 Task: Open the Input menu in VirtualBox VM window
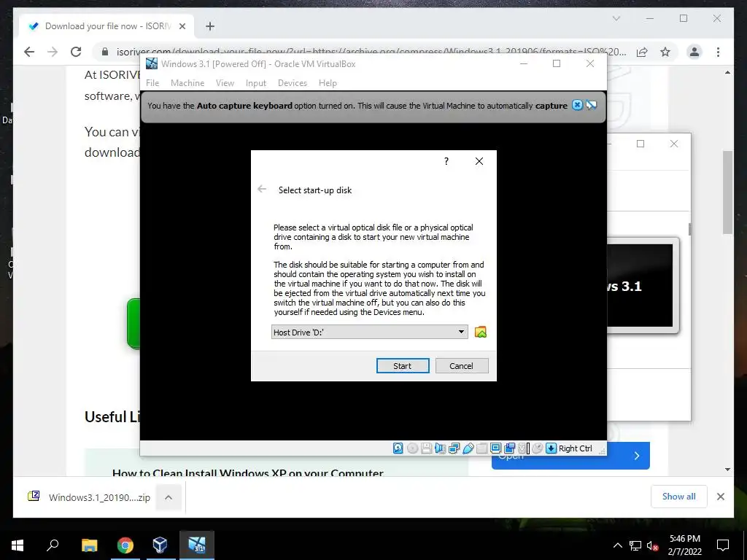(x=256, y=83)
